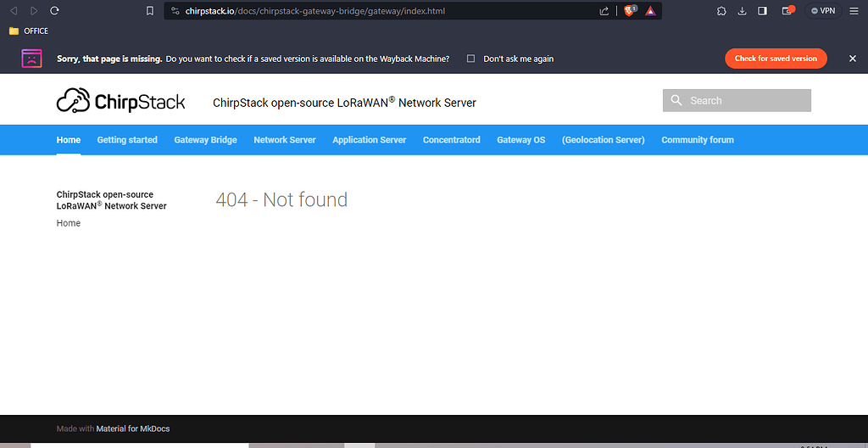Go to the Community forum tab
The height and width of the screenshot is (448, 868).
pyautogui.click(x=697, y=140)
